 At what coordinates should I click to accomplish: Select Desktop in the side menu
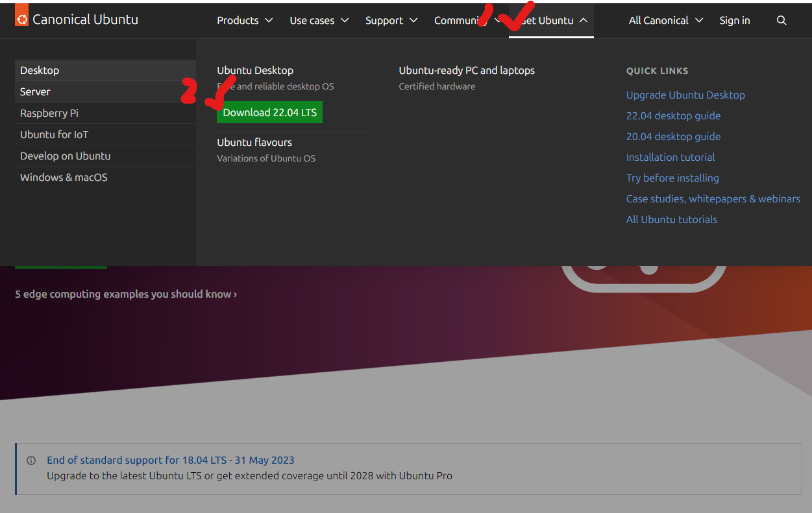click(105, 70)
